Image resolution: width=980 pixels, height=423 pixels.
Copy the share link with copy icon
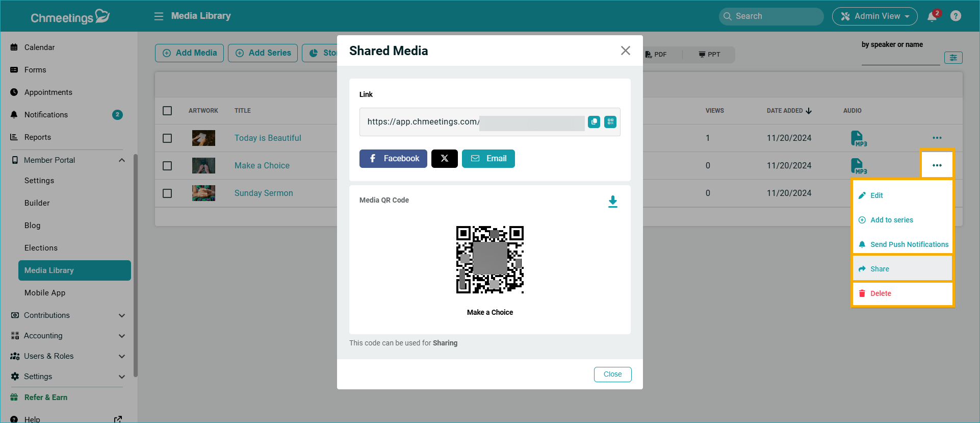click(x=594, y=122)
